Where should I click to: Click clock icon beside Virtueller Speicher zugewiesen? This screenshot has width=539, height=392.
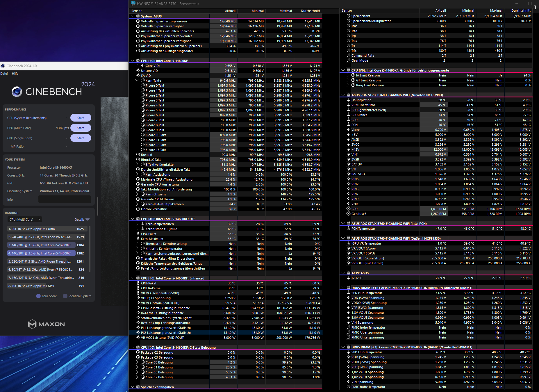tap(138, 21)
